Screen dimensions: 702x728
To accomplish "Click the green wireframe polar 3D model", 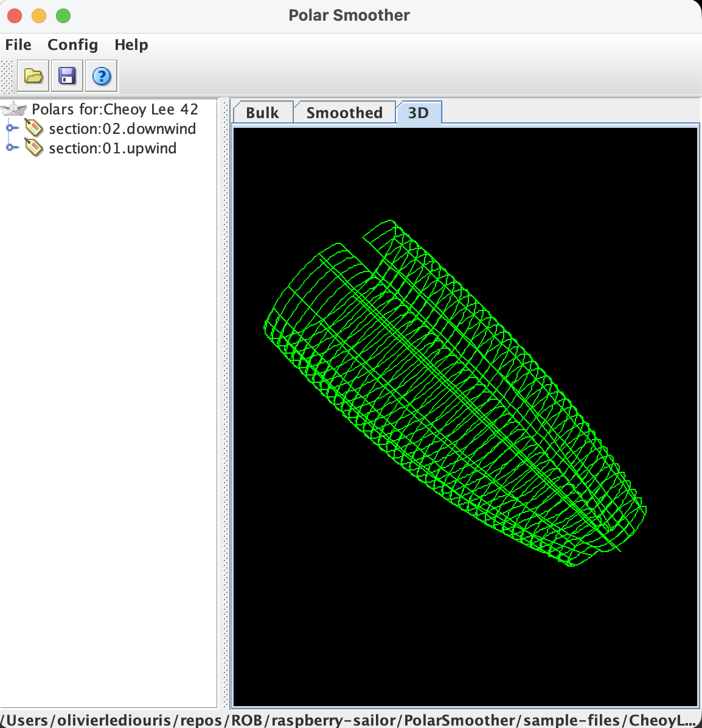I will click(453, 390).
